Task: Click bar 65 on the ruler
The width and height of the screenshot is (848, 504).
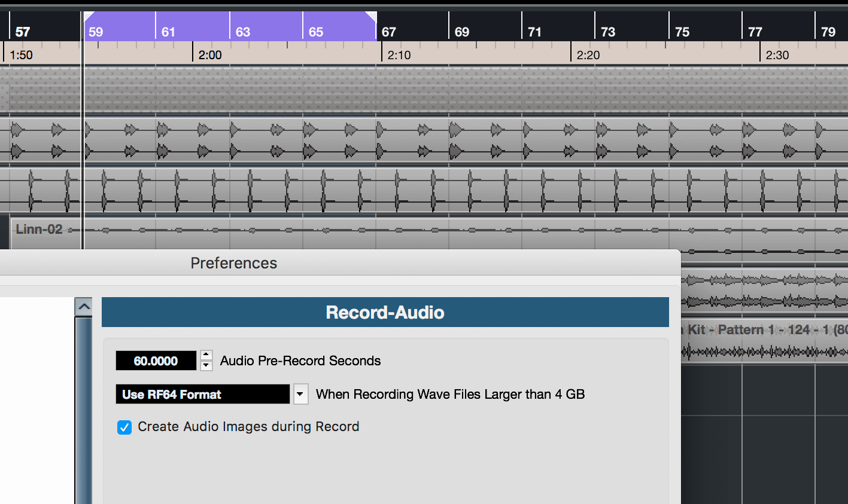Action: [316, 32]
